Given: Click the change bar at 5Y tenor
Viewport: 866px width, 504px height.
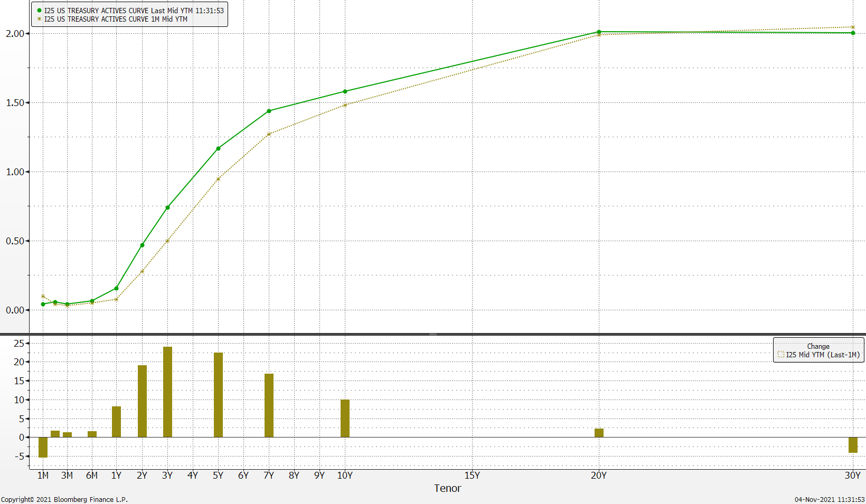Looking at the screenshot, I should [218, 395].
